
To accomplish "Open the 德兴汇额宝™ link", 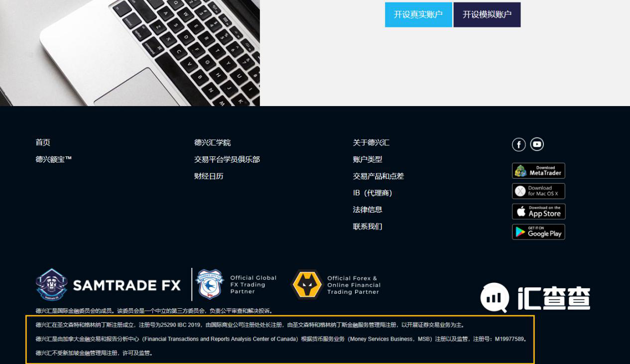I will (54, 159).
